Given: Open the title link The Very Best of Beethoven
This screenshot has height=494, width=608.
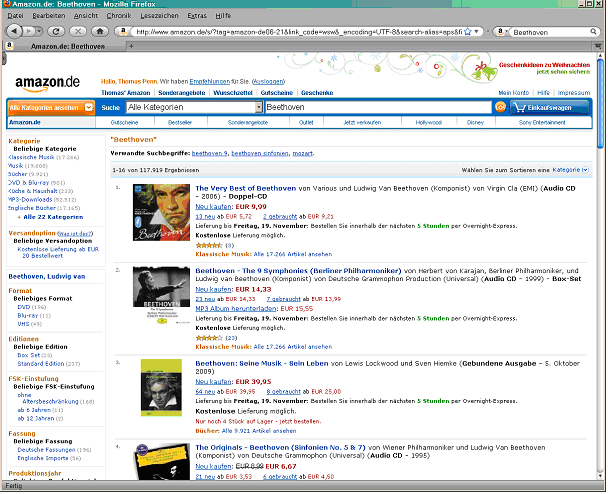Looking at the screenshot, I should (x=245, y=188).
